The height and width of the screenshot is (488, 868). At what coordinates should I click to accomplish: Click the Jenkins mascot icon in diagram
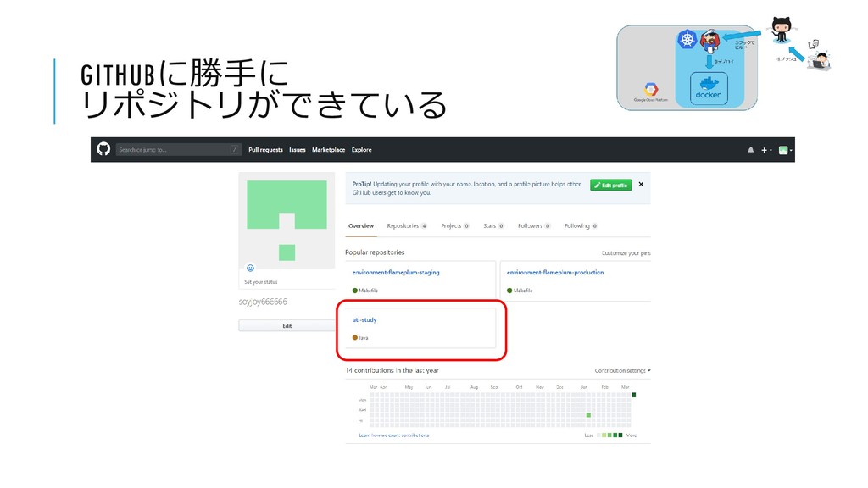[709, 42]
